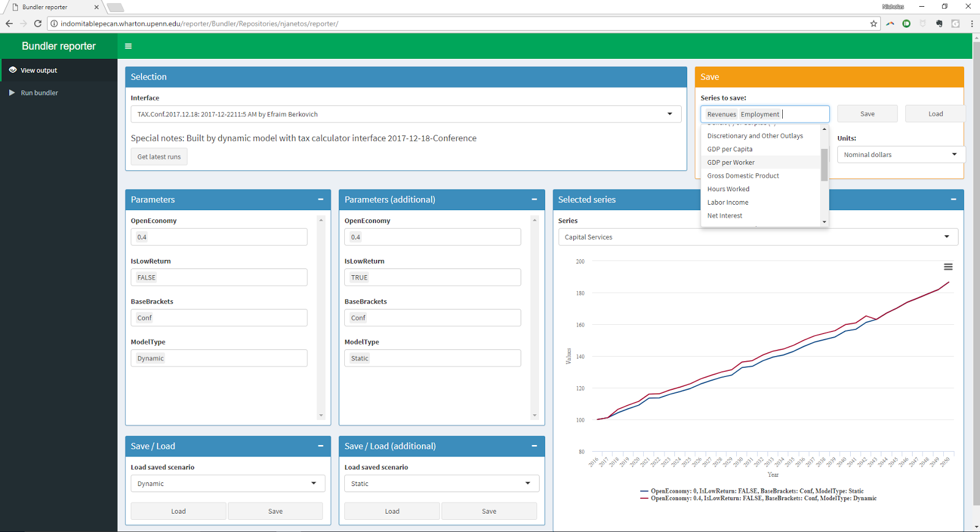
Task: Open the chart context menu icon
Action: (948, 267)
